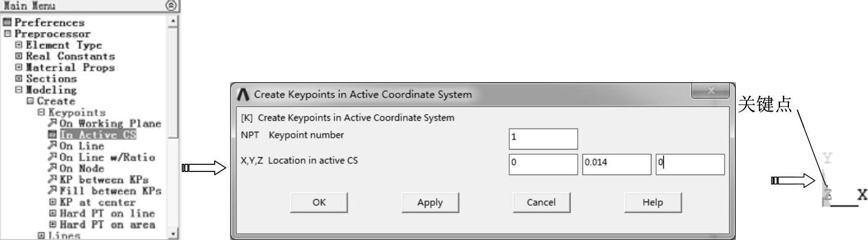Collapse the Preprocessor tree node
The width and height of the screenshot is (868, 240).
coord(7,34)
